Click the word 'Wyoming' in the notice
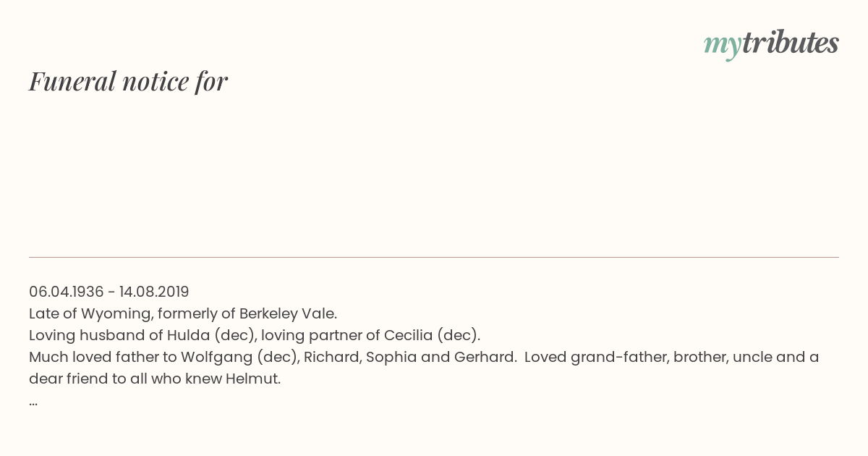This screenshot has width=868, height=456. (x=110, y=313)
